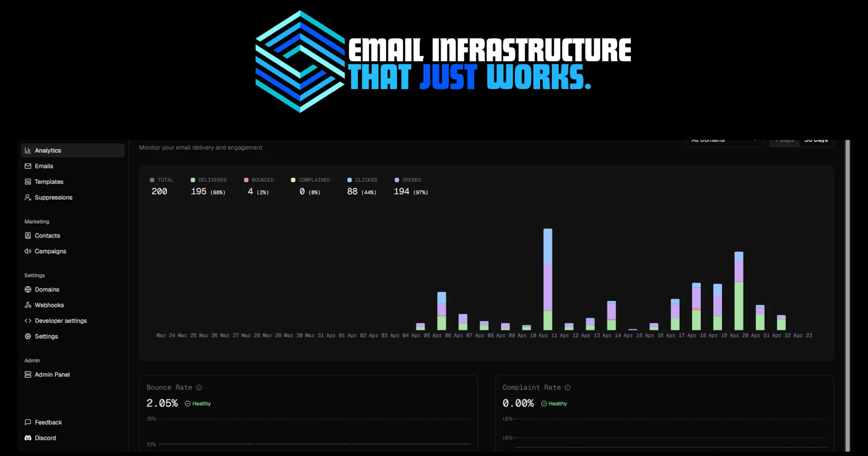Click the blue Clicked legend swatch
This screenshot has width=868, height=456.
pyautogui.click(x=350, y=180)
